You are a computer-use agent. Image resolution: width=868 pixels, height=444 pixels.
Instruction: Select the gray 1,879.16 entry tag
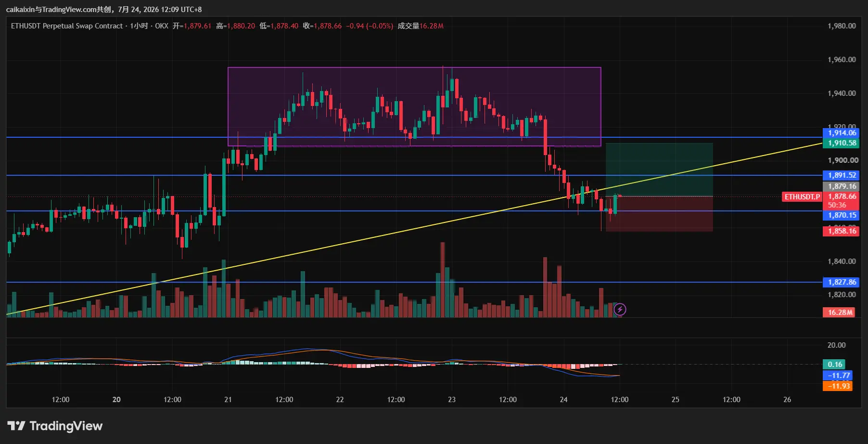tap(842, 186)
